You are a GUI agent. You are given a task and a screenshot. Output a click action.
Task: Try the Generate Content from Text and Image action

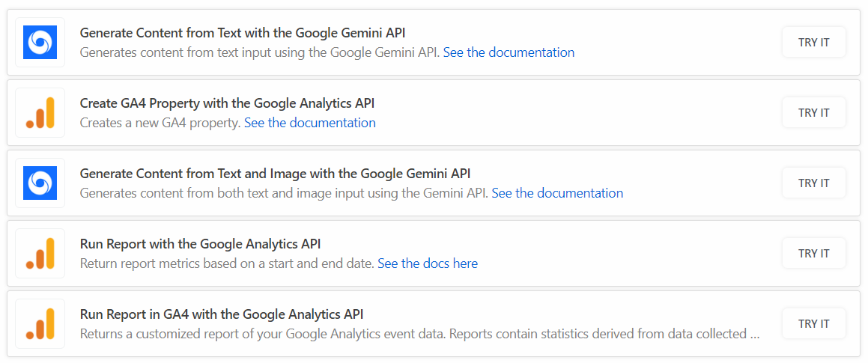pos(814,183)
